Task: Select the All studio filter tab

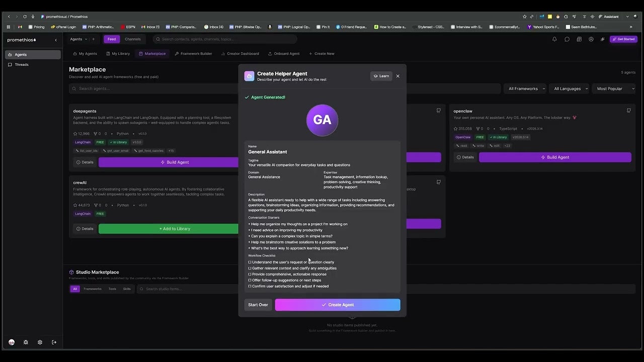Action: click(x=75, y=289)
